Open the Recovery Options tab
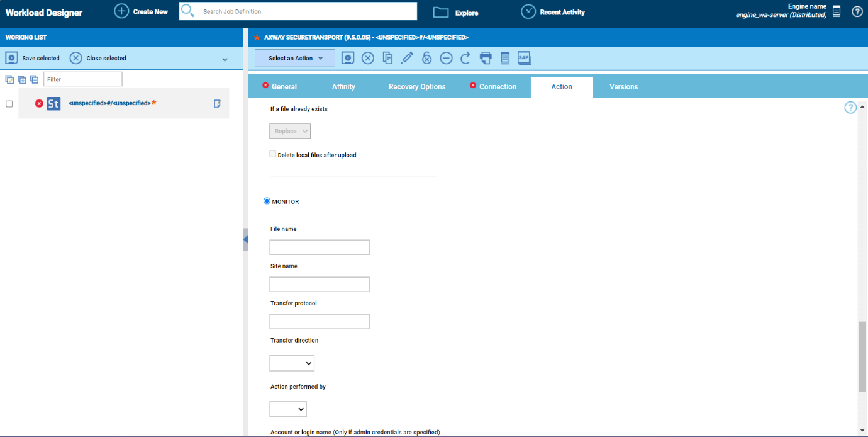This screenshot has width=868, height=437. coord(417,86)
